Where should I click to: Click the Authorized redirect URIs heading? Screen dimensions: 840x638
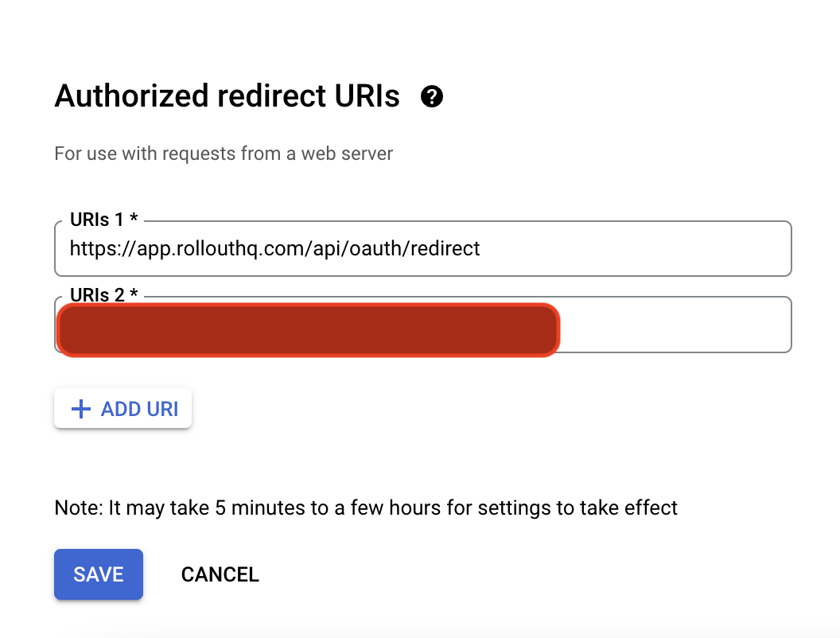pyautogui.click(x=227, y=96)
